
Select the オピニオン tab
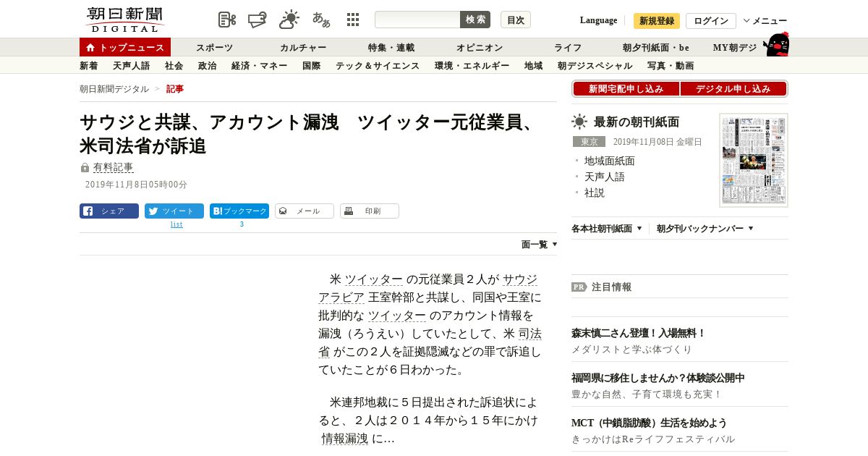point(480,48)
